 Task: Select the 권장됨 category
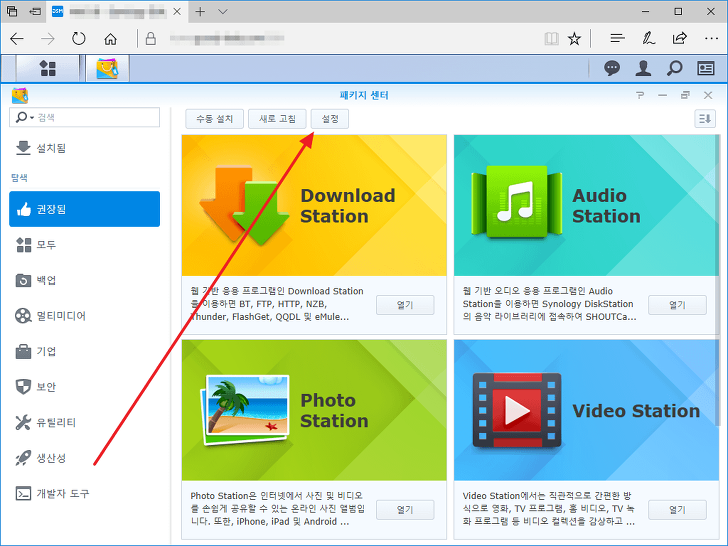[84, 209]
